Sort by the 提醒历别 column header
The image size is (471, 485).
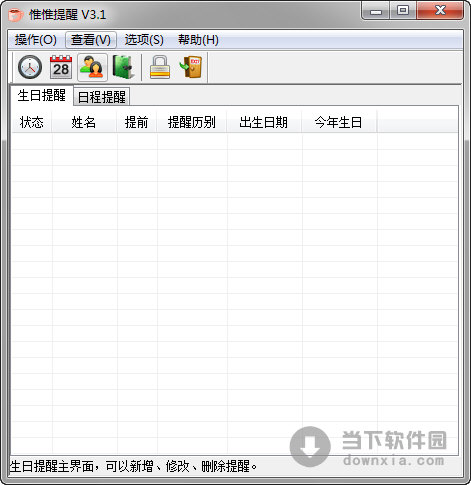point(192,122)
